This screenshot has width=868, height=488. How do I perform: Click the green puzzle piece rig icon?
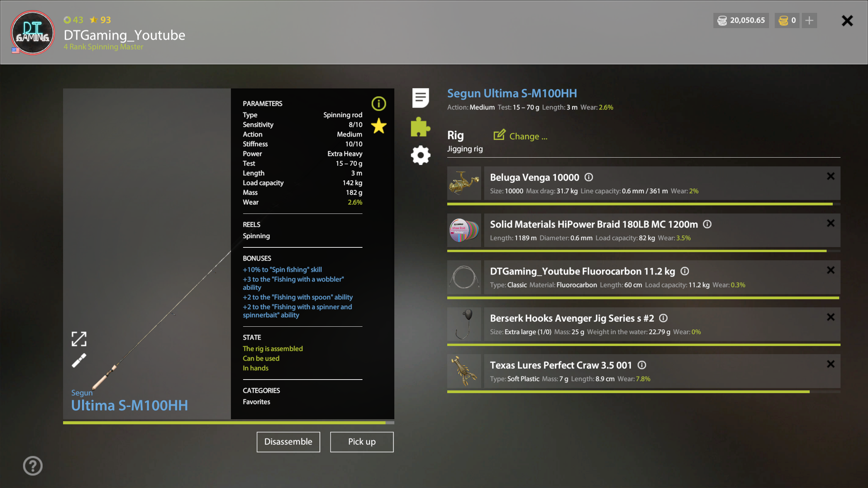(x=420, y=127)
